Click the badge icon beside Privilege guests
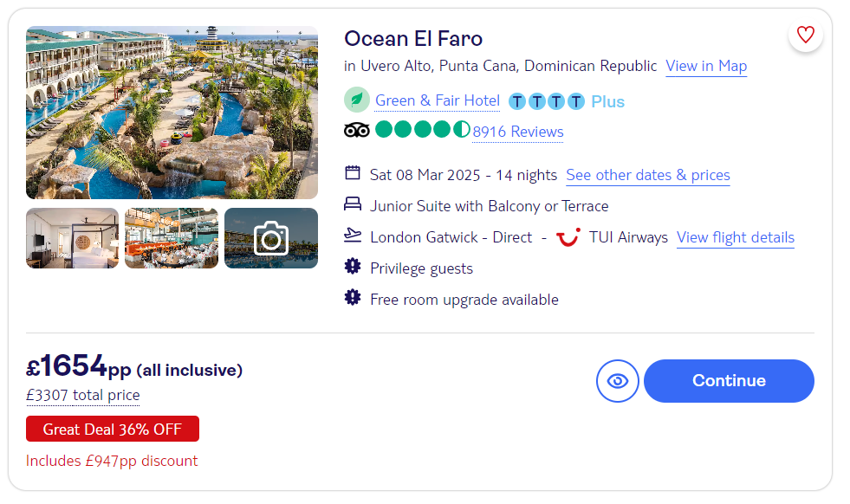Screen dimensions: 850x504 353,267
